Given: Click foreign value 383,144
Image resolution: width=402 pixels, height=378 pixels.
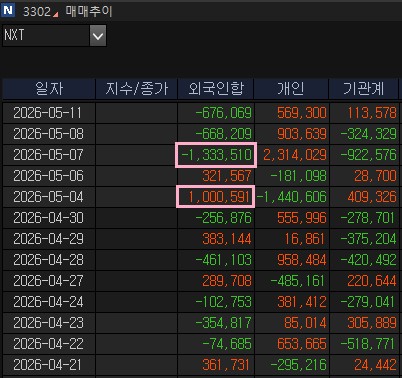Looking at the screenshot, I should [x=227, y=239].
